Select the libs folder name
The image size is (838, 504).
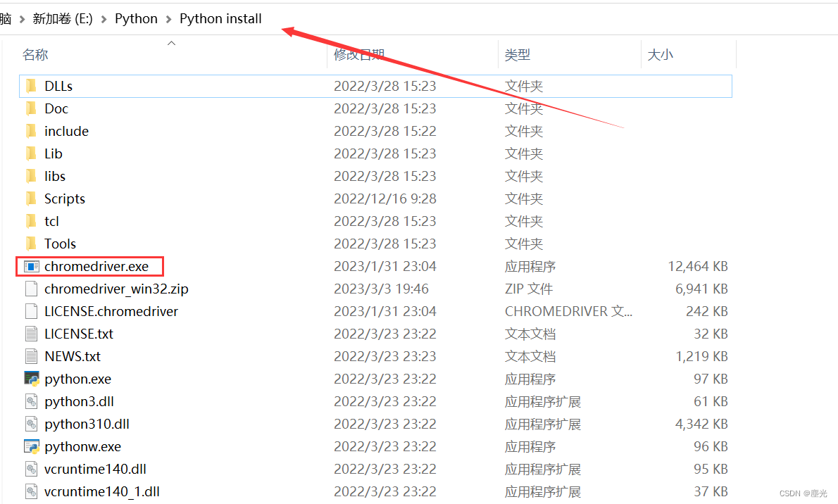coord(54,176)
